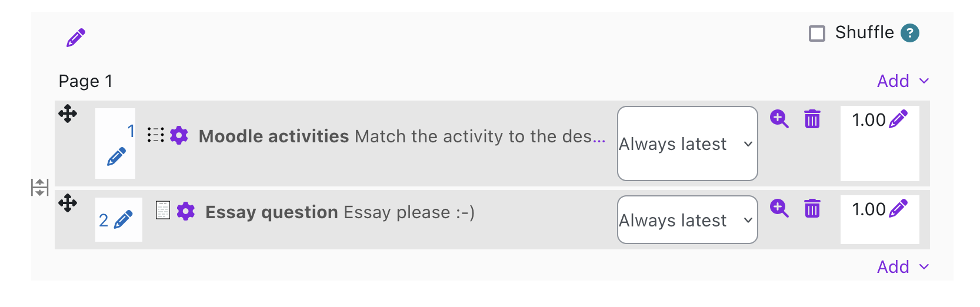The width and height of the screenshot is (980, 307).
Task: Open settings gear for Moodle activities question
Action: [x=179, y=135]
